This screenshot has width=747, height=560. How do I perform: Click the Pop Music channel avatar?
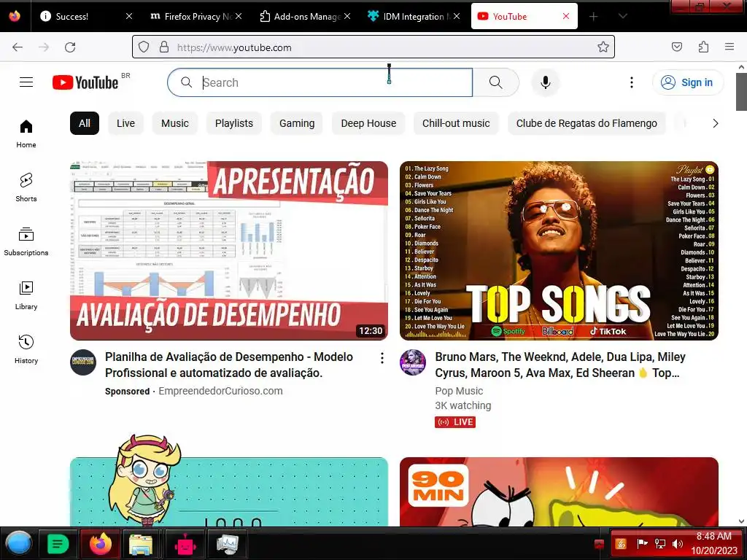[x=413, y=362]
